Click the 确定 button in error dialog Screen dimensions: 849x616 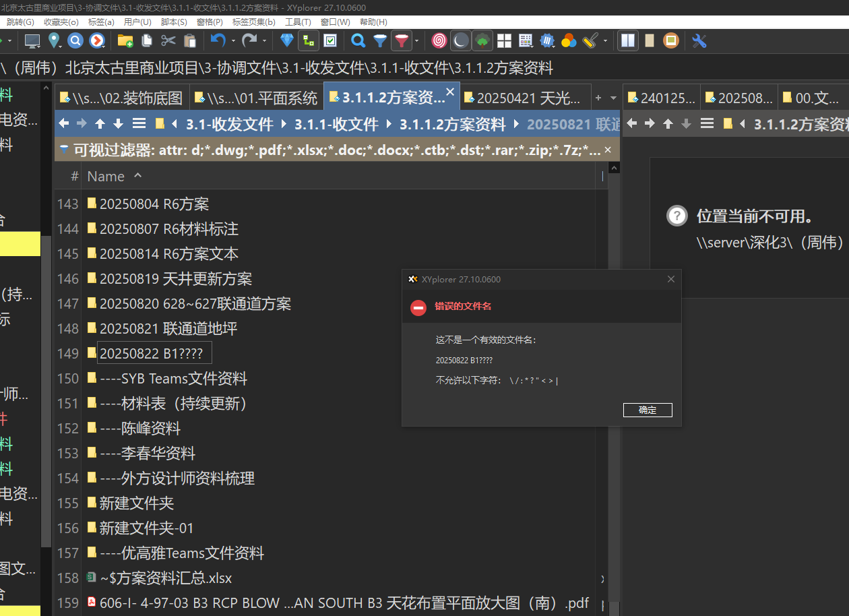pos(647,410)
